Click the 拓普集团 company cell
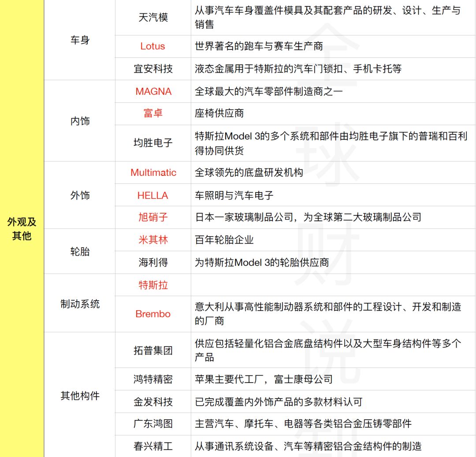476x457 pixels. pyautogui.click(x=153, y=350)
